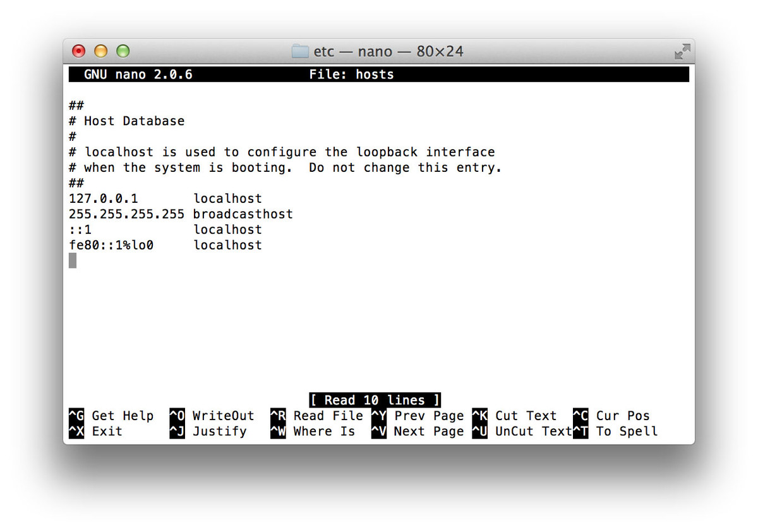Click the 'GNU nano 2.0.6' header text
Viewport: 758px width, 532px height.
138,75
